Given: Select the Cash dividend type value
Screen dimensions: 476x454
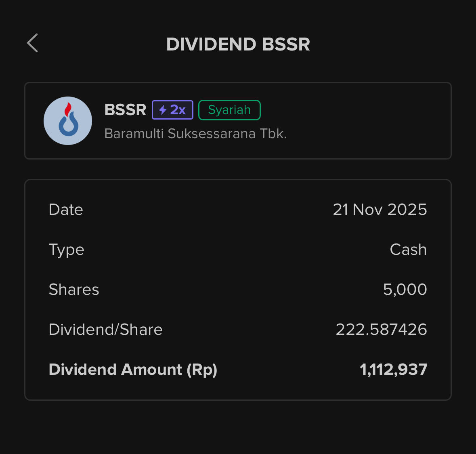Looking at the screenshot, I should (x=408, y=250).
